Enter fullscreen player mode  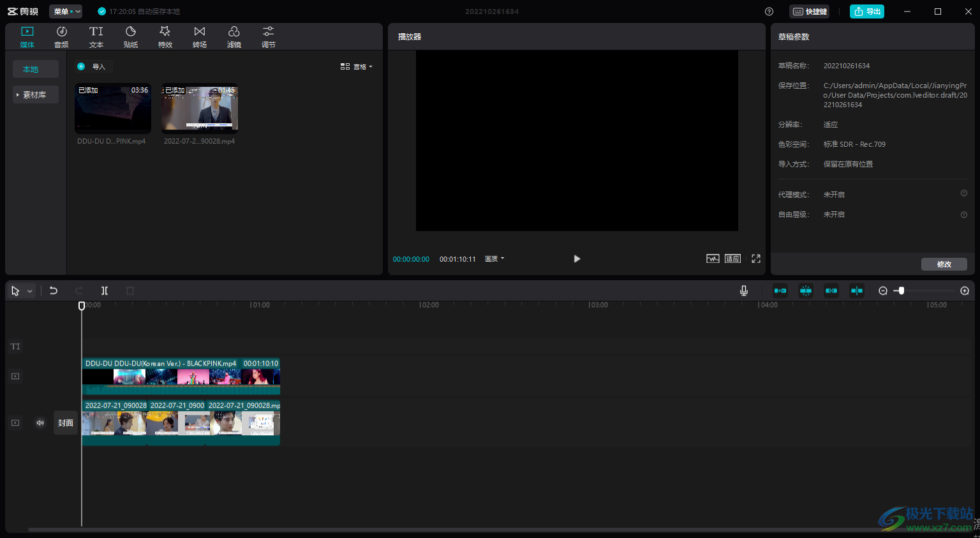[756, 258]
